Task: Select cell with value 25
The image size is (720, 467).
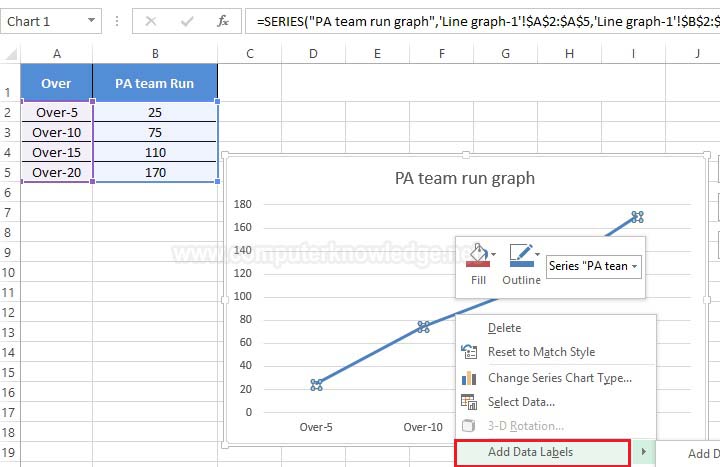Action: pos(155,112)
